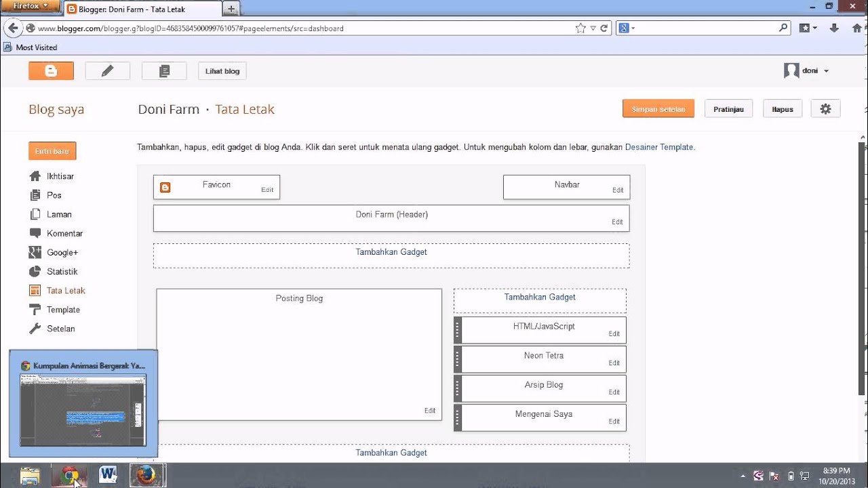Viewport: 868px width, 488px height.
Task: Click the Lihat blog button
Action: pos(222,70)
